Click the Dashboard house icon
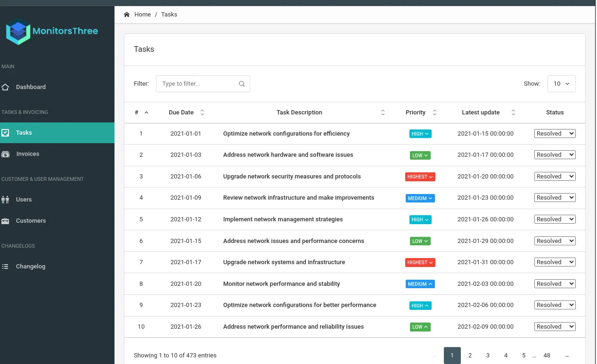Image resolution: width=597 pixels, height=364 pixels. click(5, 87)
